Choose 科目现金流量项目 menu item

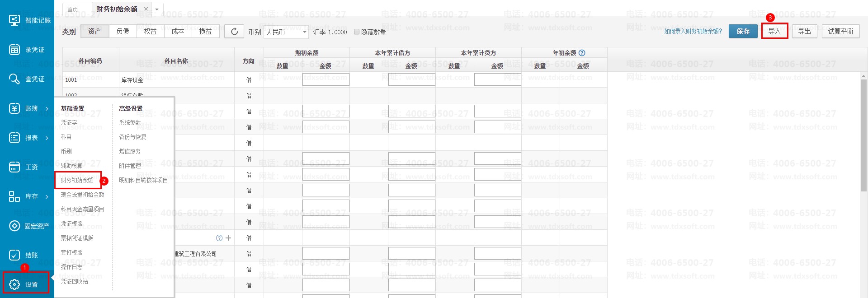pyautogui.click(x=82, y=209)
